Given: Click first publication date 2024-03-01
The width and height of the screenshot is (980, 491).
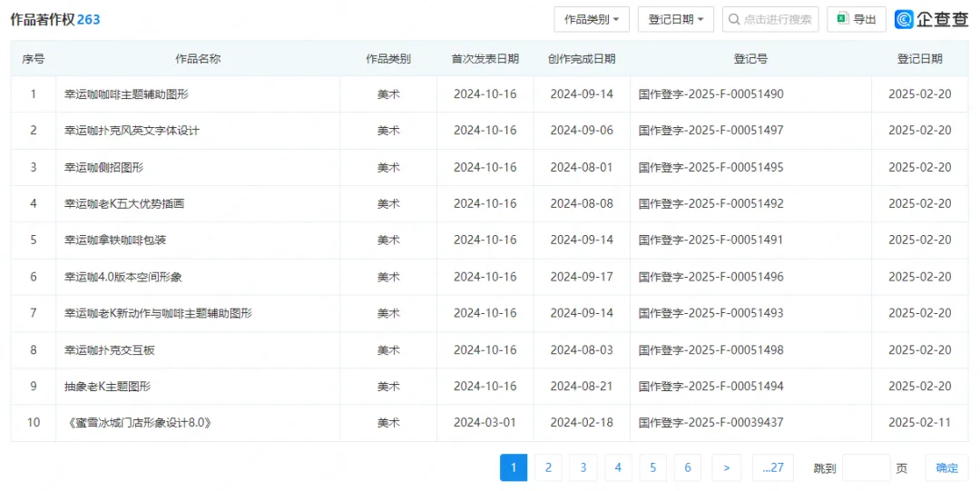Looking at the screenshot, I should pyautogui.click(x=485, y=422).
